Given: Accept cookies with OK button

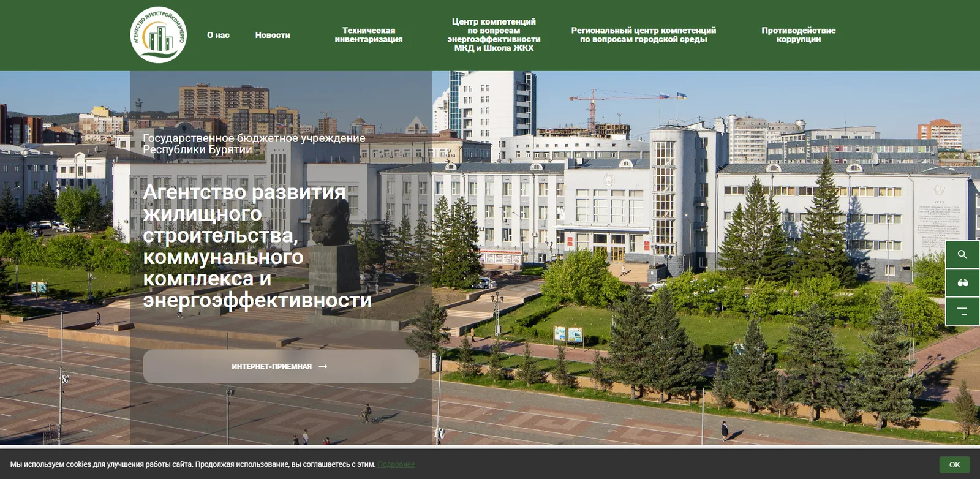Looking at the screenshot, I should 954,464.
